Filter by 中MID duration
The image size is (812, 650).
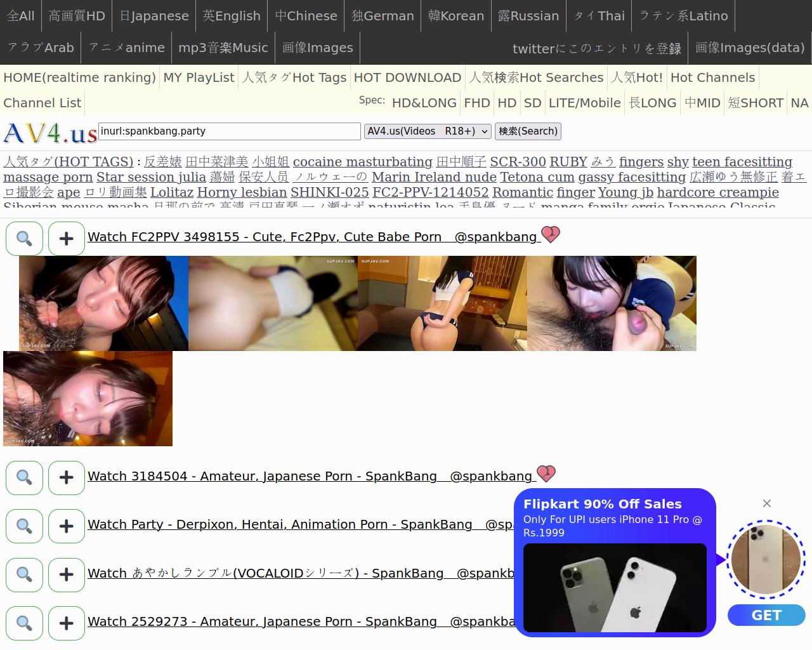(x=703, y=103)
